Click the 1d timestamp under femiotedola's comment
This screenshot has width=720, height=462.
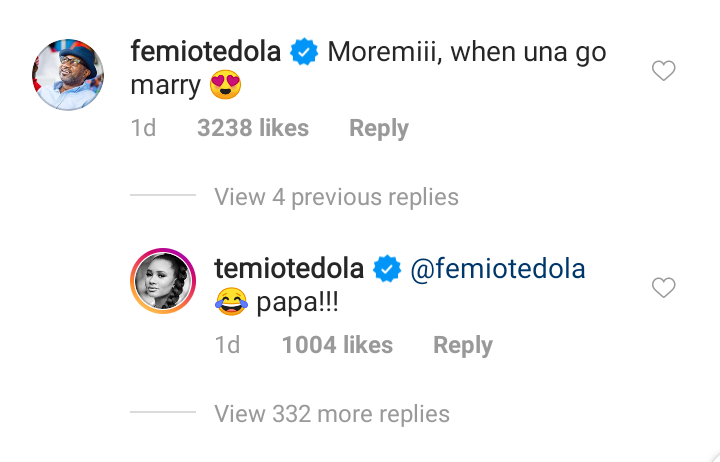pyautogui.click(x=143, y=128)
